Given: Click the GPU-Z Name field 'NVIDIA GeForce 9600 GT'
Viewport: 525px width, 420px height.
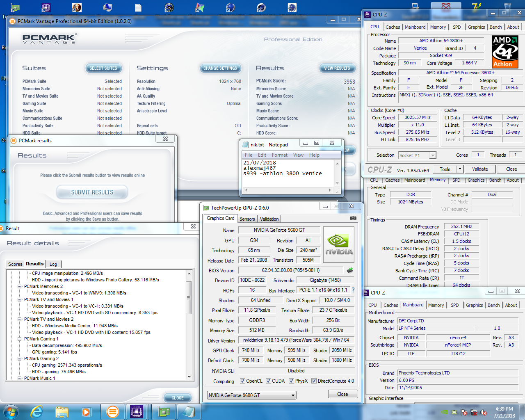Looking at the screenshot, I should click(279, 230).
